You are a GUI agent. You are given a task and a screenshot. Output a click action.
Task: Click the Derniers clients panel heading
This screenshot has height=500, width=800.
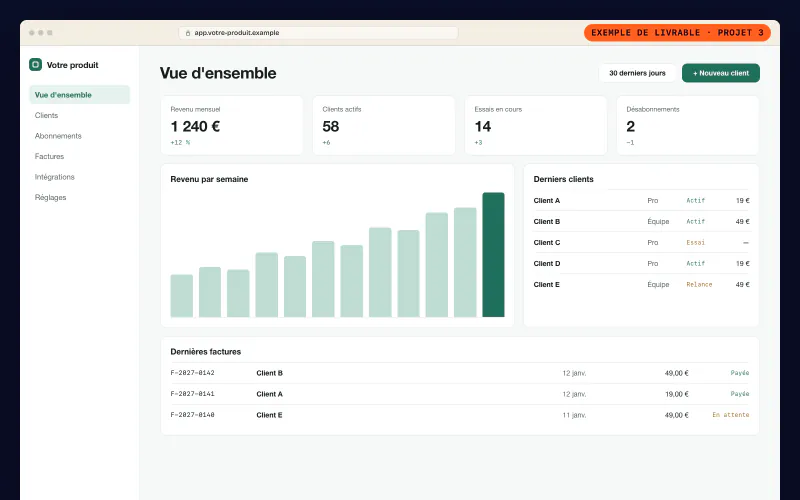(563, 179)
